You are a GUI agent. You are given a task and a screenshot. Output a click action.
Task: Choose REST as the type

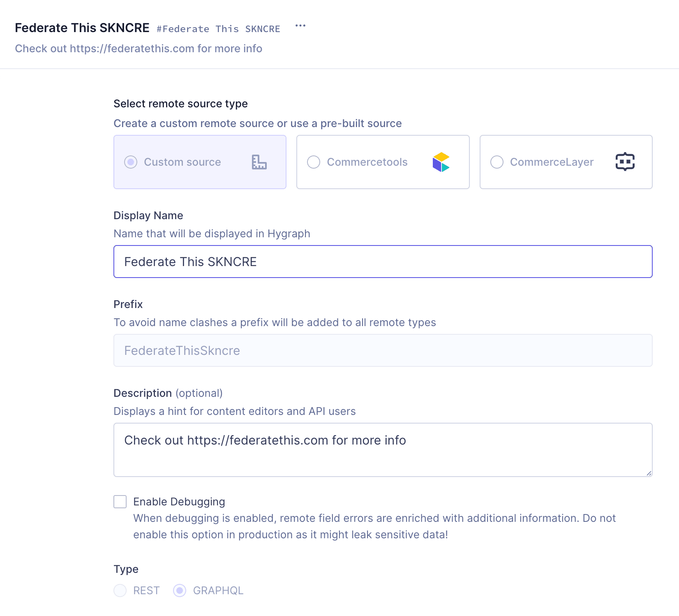120,591
